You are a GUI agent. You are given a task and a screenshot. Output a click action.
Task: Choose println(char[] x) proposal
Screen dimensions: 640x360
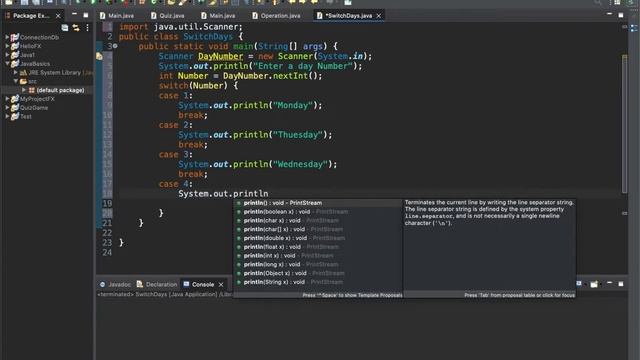[318, 229]
